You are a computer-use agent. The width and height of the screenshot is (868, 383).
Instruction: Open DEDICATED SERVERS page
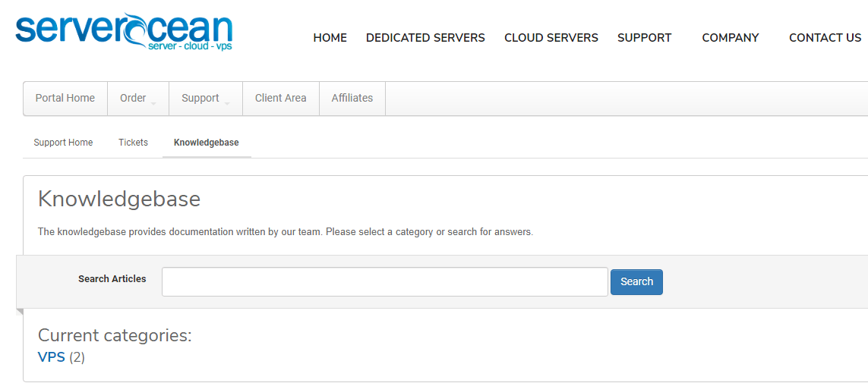(x=425, y=38)
